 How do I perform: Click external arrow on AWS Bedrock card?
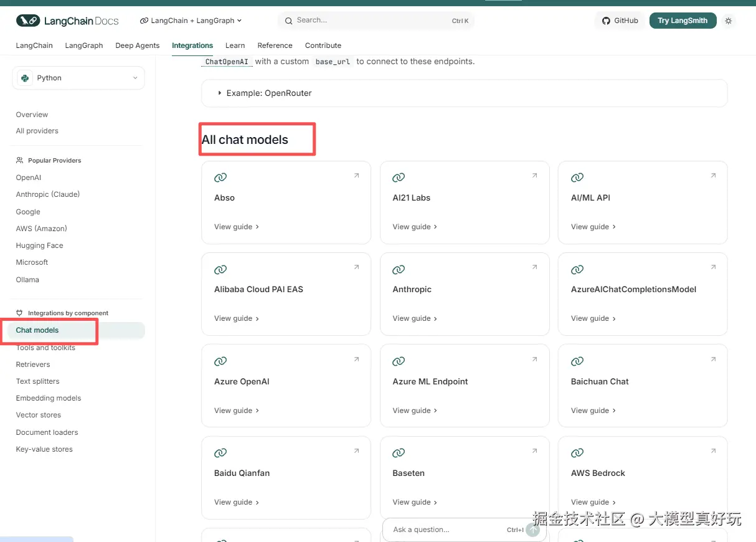(713, 450)
